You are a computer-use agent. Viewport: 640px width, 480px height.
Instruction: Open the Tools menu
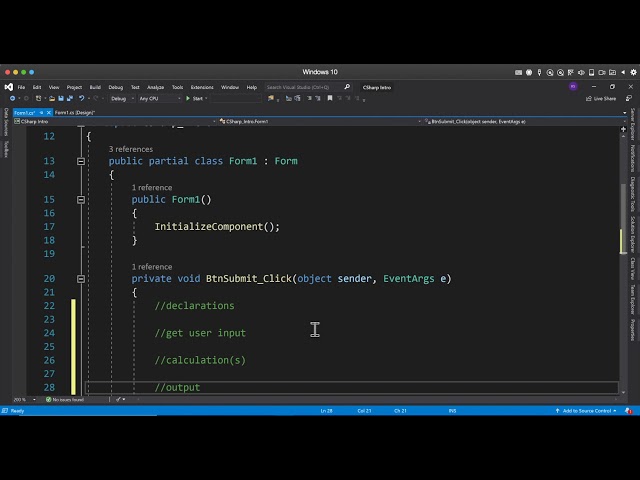178,87
